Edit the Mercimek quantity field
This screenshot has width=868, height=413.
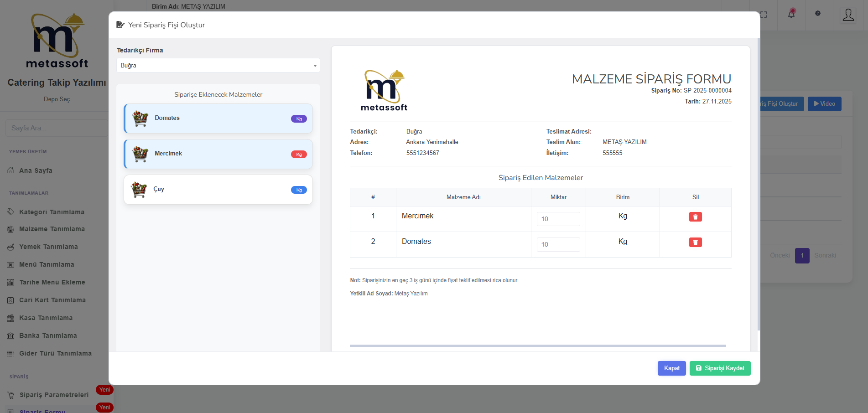558,219
